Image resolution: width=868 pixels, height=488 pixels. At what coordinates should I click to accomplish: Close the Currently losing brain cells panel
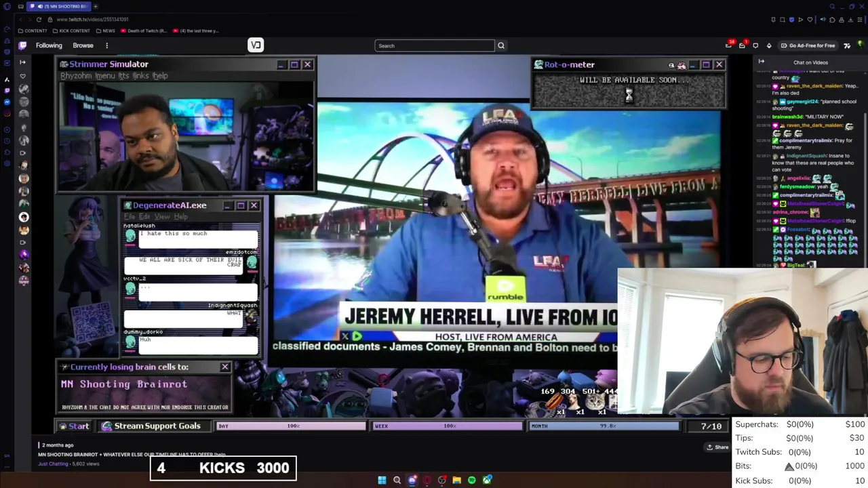(x=224, y=367)
